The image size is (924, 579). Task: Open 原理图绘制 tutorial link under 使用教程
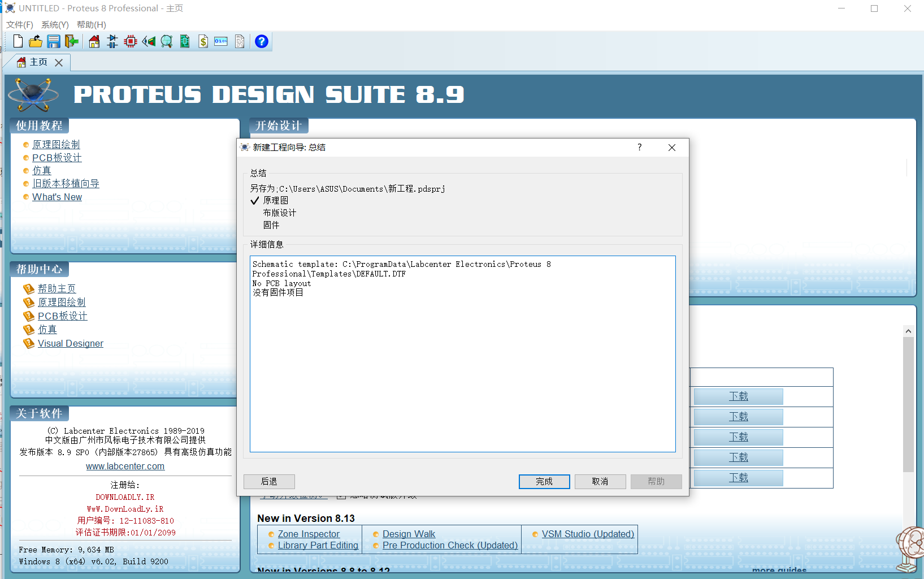coord(56,145)
